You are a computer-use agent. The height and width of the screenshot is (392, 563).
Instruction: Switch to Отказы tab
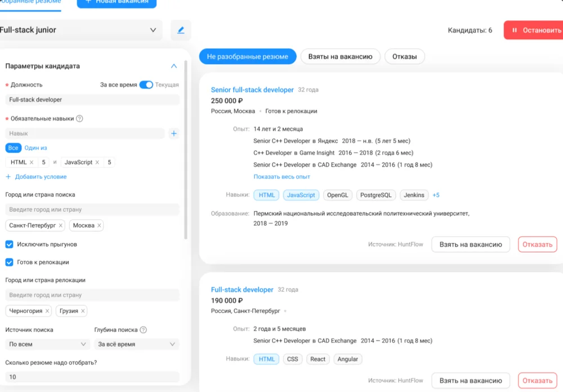tap(404, 57)
